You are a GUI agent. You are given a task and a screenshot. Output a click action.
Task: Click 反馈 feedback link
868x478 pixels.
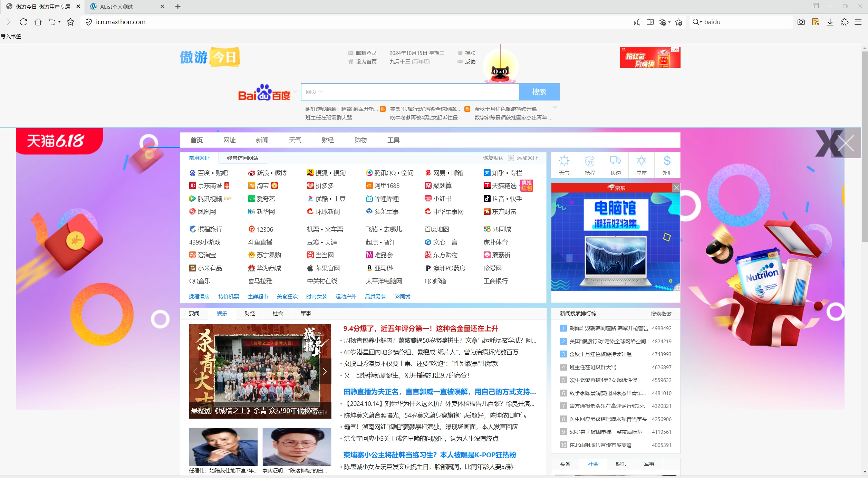[467, 61]
